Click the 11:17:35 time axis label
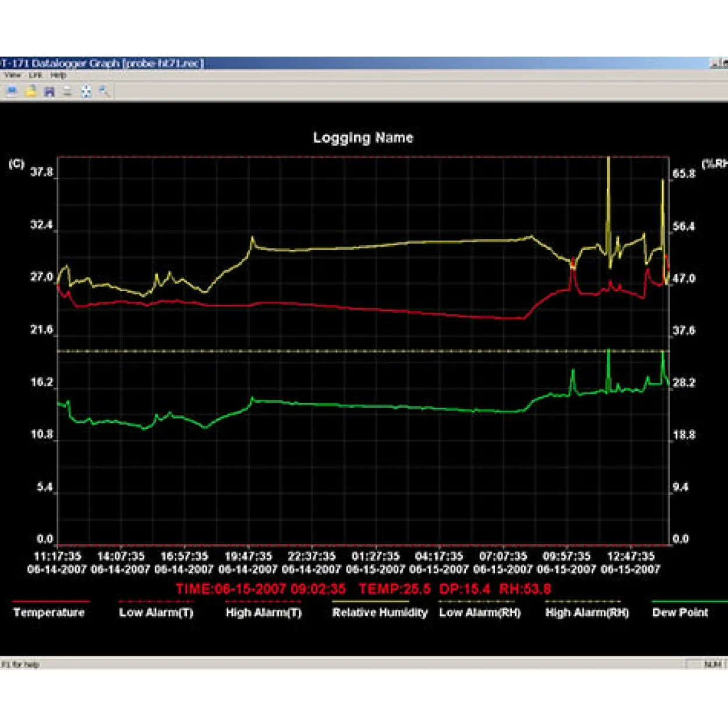Viewport: 728px width, 728px height. click(x=57, y=556)
